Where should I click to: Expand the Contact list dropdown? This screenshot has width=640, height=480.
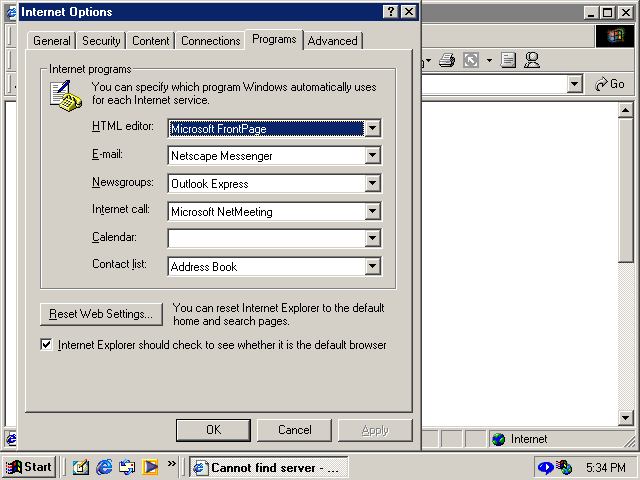pyautogui.click(x=372, y=267)
